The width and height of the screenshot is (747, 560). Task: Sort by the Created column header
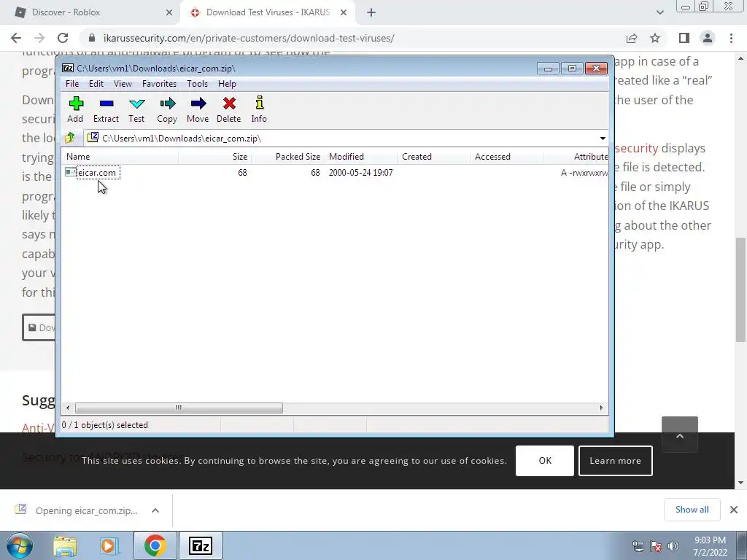coord(433,157)
